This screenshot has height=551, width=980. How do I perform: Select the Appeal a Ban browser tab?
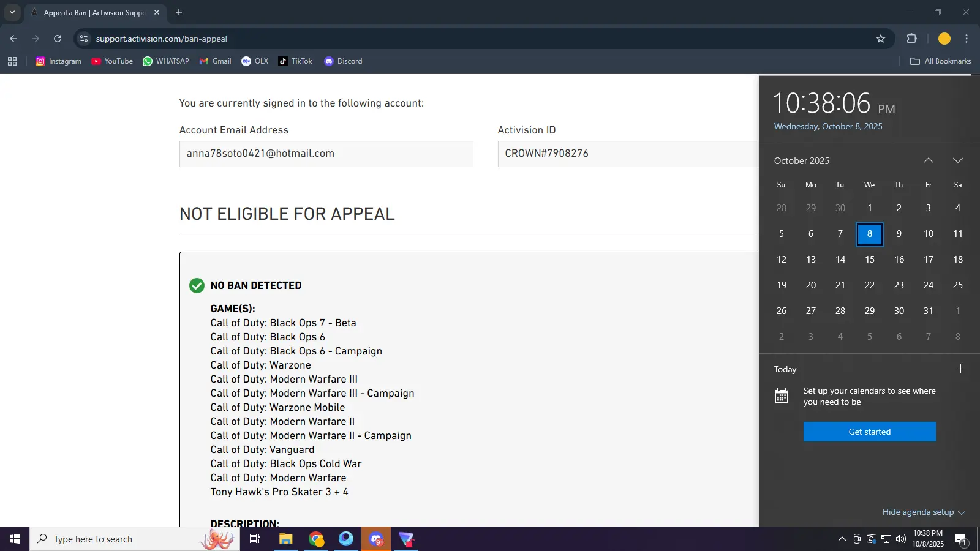point(95,13)
